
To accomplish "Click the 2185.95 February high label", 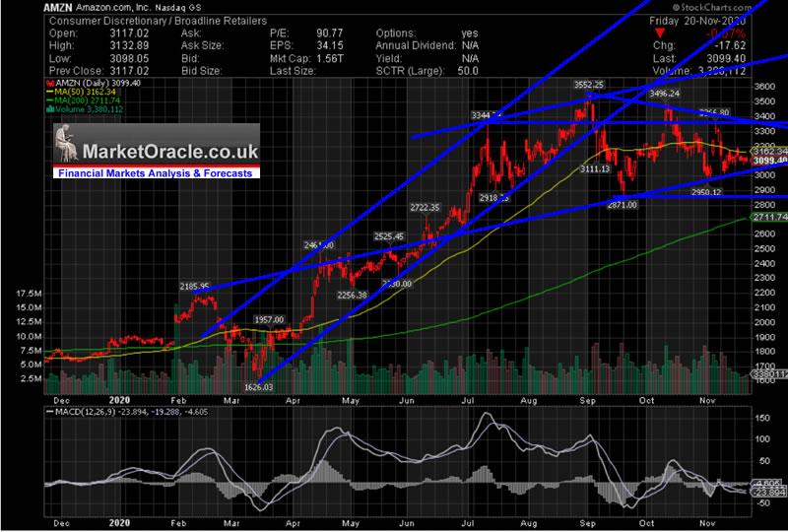I will coord(193,286).
